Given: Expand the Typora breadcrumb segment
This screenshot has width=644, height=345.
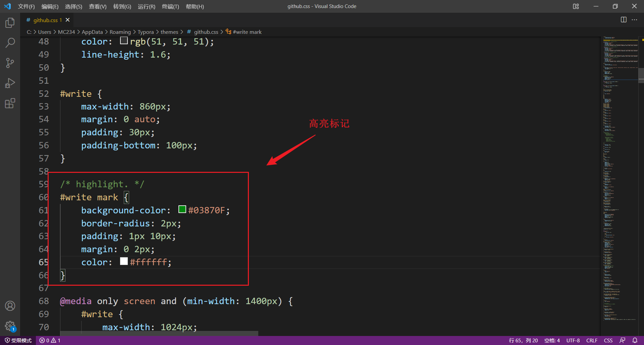Looking at the screenshot, I should pyautogui.click(x=146, y=32).
